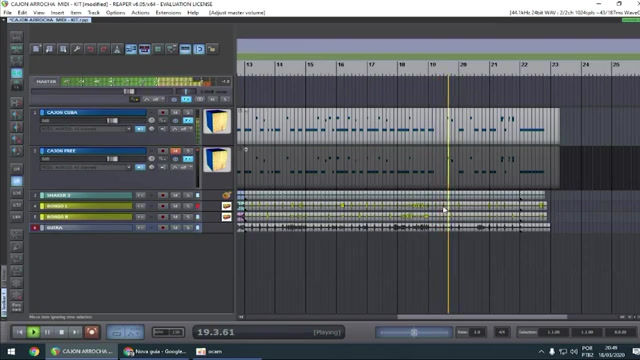Adjust the playback rate slider
This screenshot has width=640, height=360.
coord(413,332)
